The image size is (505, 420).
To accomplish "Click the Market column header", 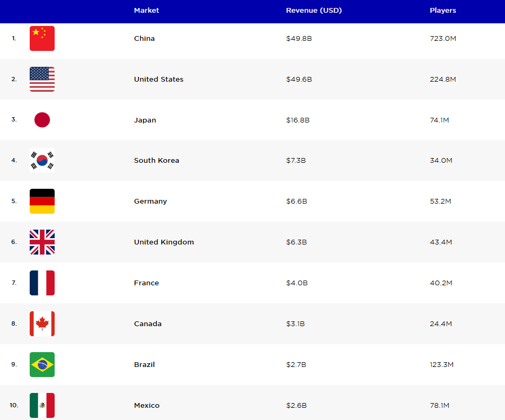I will 146,10.
